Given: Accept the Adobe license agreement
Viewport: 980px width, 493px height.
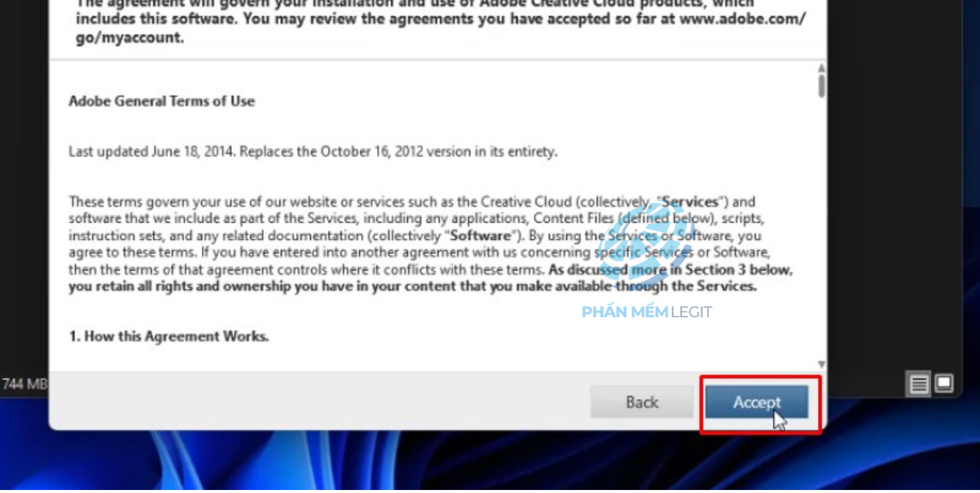Looking at the screenshot, I should pos(756,403).
